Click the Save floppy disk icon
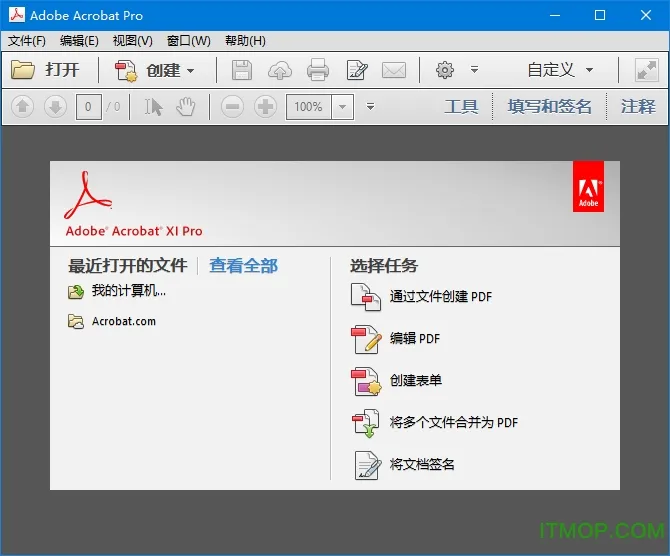Image resolution: width=670 pixels, height=556 pixels. tap(242, 70)
